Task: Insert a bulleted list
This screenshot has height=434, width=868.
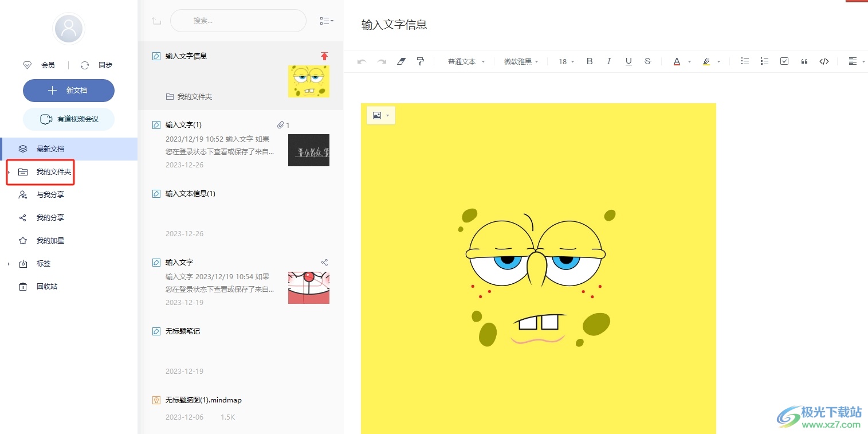Action: 745,61
